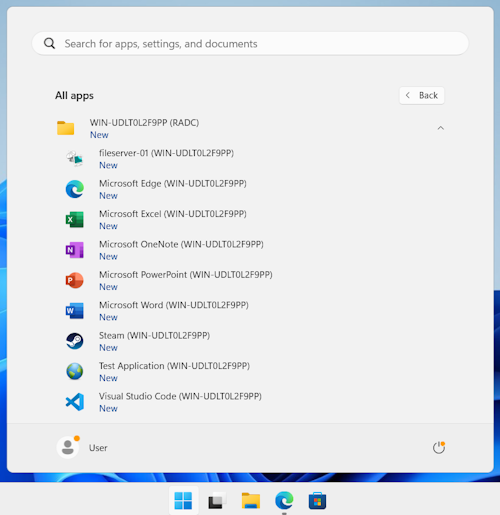This screenshot has width=500, height=515.
Task: Open File Explorer from the taskbar
Action: (251, 500)
